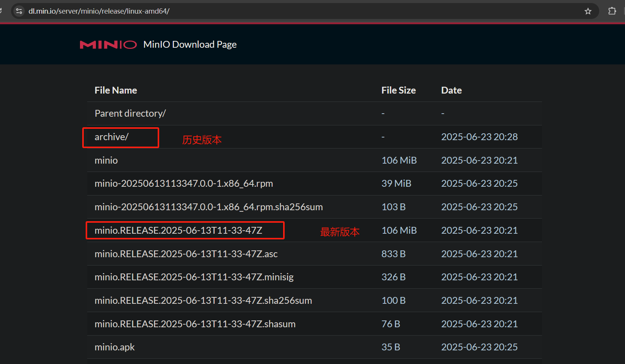
Task: Select the 833 B file size cell
Action: (x=393, y=254)
